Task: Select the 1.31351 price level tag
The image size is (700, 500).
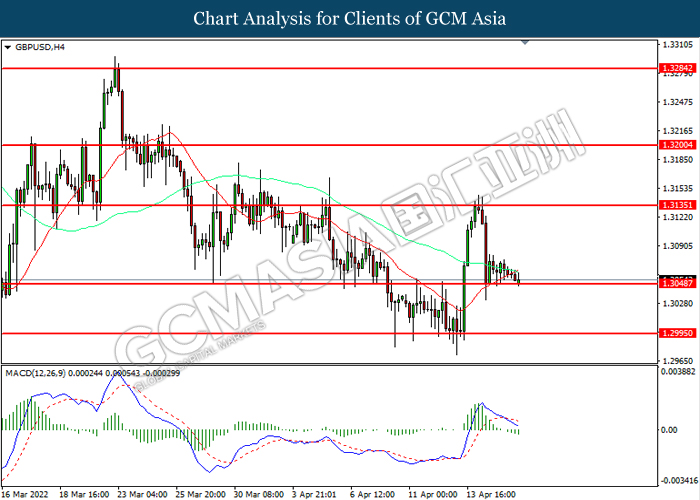Action: click(x=677, y=205)
